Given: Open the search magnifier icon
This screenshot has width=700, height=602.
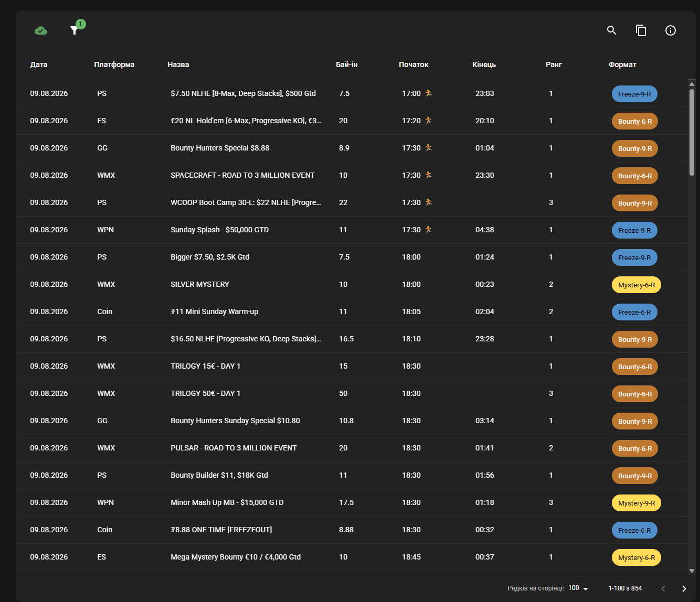Looking at the screenshot, I should 611,30.
